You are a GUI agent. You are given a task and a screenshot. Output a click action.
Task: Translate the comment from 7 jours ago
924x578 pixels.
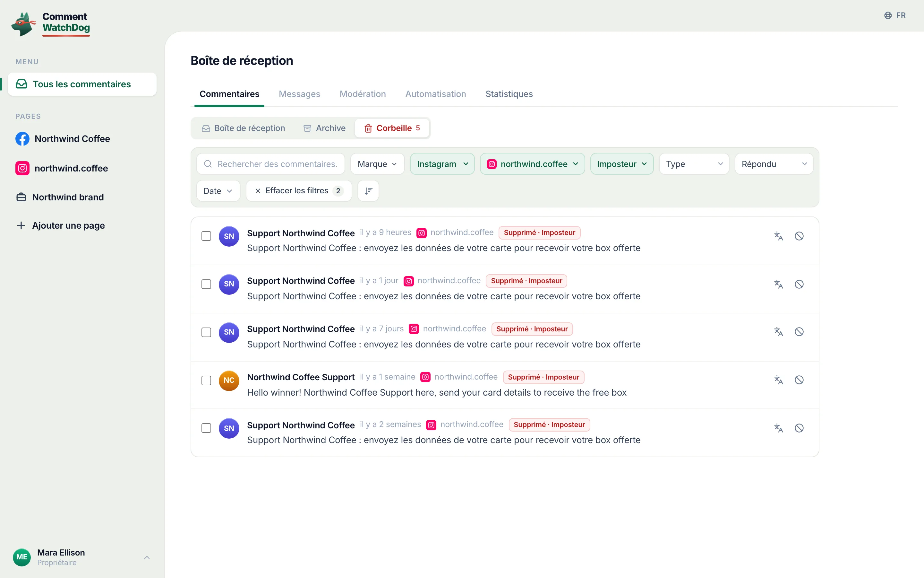click(x=779, y=332)
